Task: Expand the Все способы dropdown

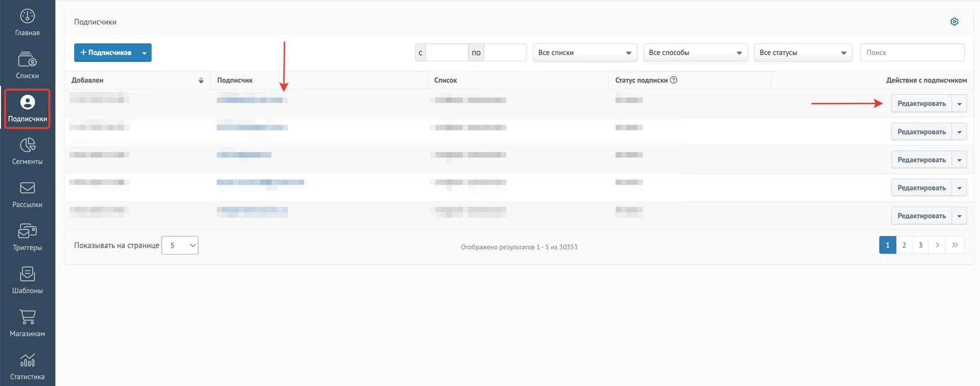Action: 695,53
